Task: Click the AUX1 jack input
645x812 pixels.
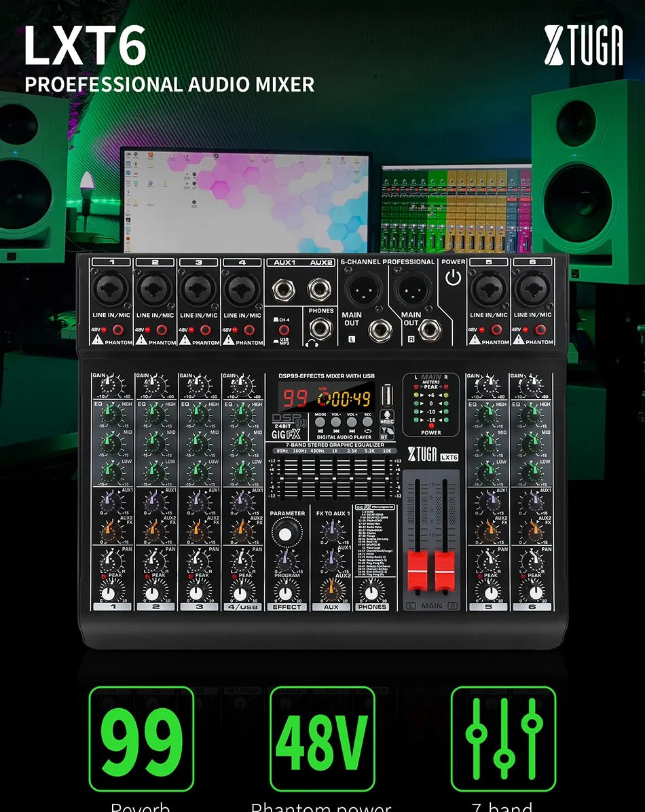Action: (280, 290)
